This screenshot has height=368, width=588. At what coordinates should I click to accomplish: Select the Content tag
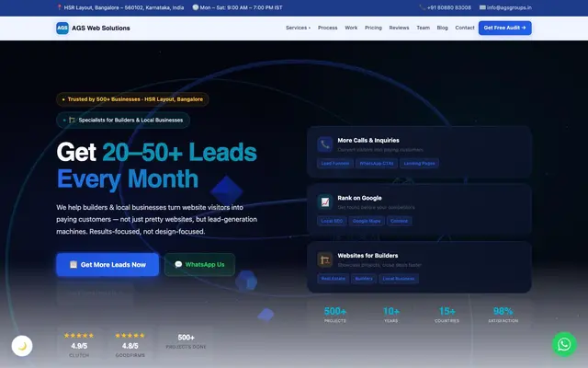399,221
